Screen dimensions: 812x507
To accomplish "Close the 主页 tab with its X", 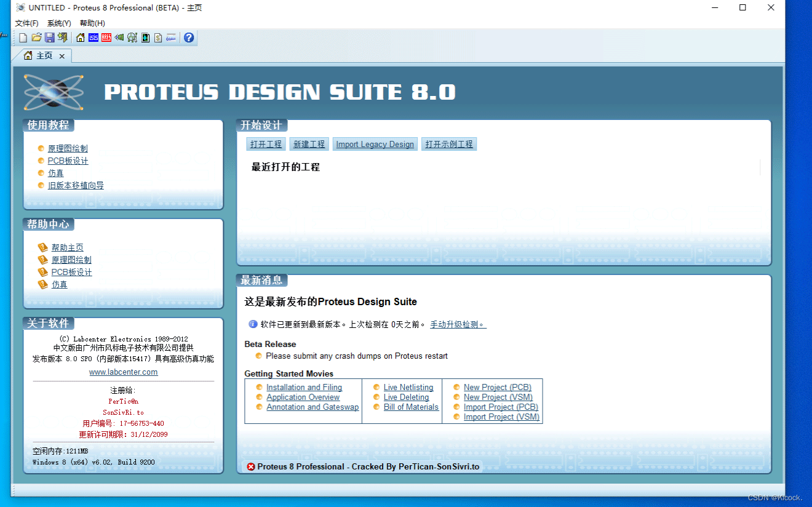I will (62, 56).
